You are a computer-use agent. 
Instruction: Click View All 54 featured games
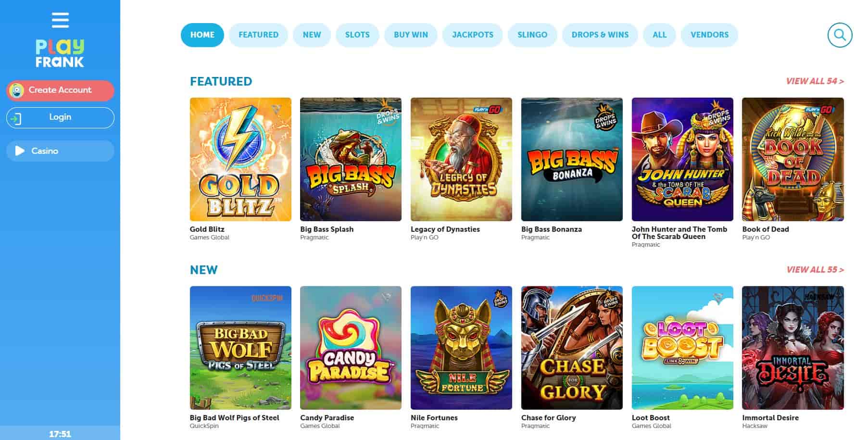tap(815, 81)
